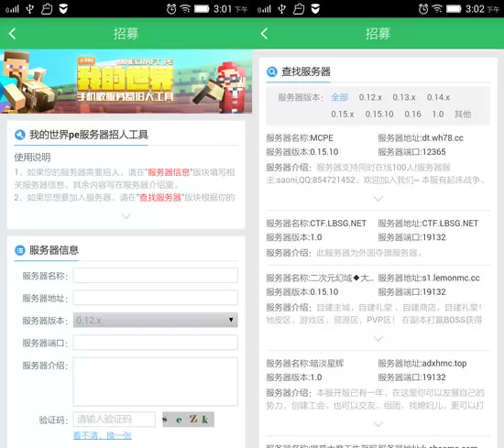504x448 pixels.
Task: Expand the MCPE server description chevron
Action: (378, 199)
